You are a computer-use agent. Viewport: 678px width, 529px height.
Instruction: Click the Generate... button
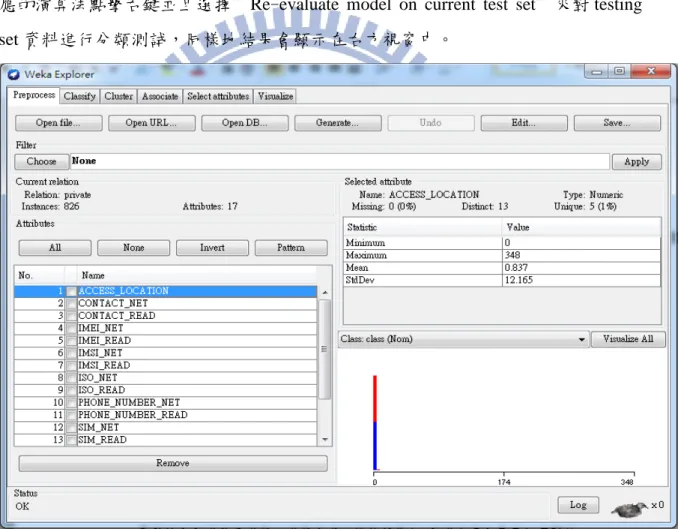(x=338, y=123)
